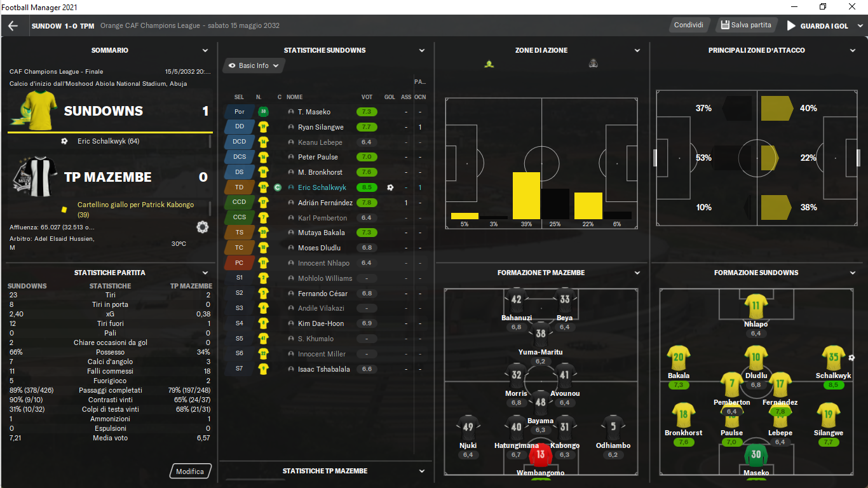Open player Mutaya Bakala from stats list
The height and width of the screenshot is (488, 868).
pyautogui.click(x=322, y=233)
